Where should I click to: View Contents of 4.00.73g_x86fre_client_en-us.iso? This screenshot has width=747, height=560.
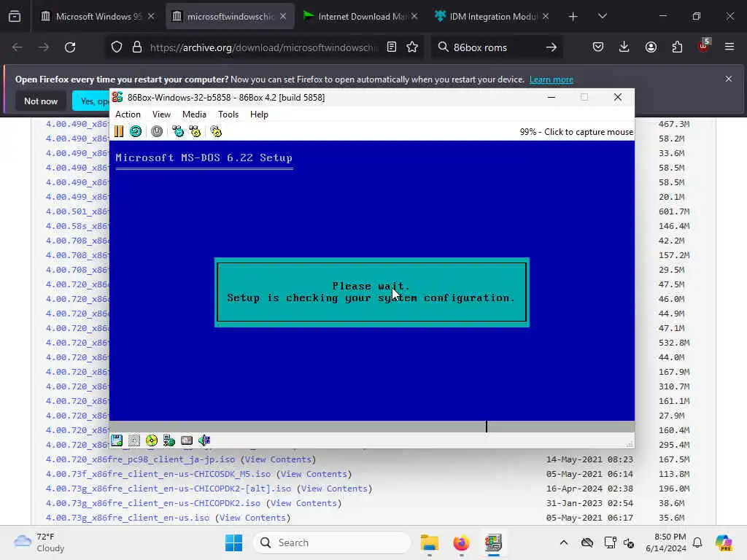[x=252, y=518]
